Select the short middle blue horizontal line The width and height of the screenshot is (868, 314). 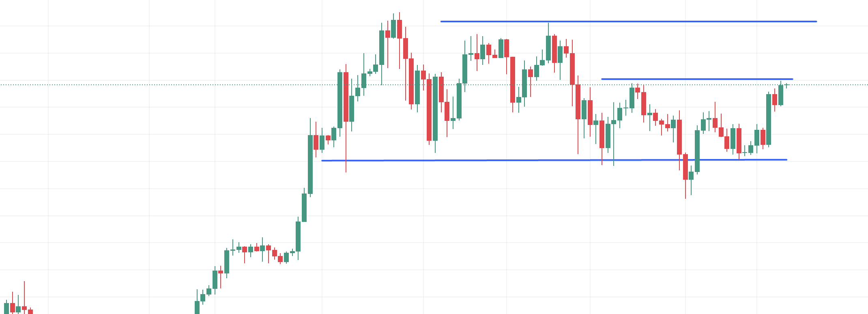pos(698,79)
